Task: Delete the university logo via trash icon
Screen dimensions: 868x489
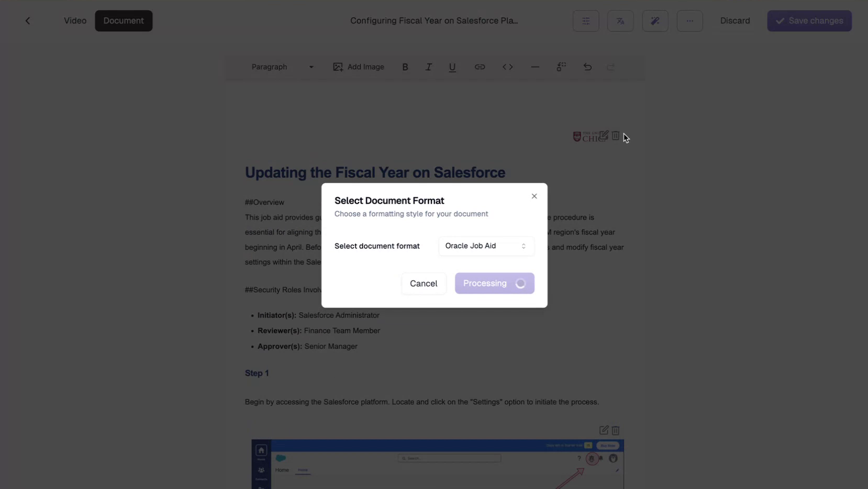Action: click(x=616, y=136)
